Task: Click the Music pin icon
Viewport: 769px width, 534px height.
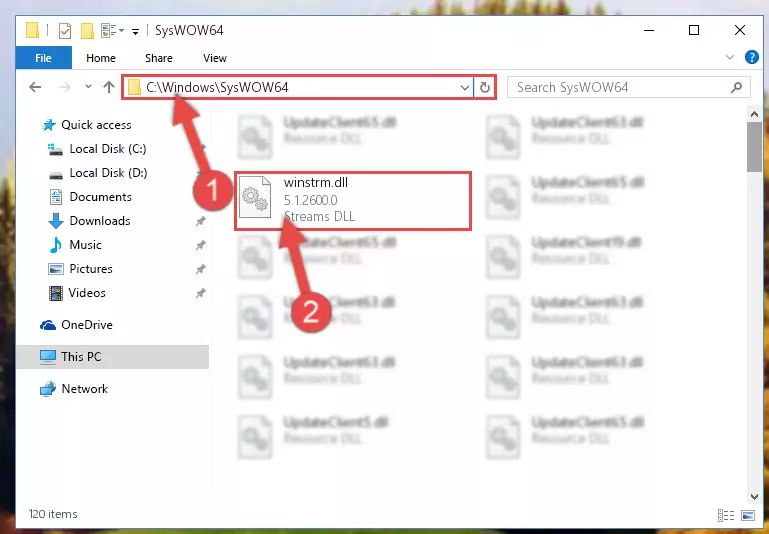Action: (x=200, y=245)
